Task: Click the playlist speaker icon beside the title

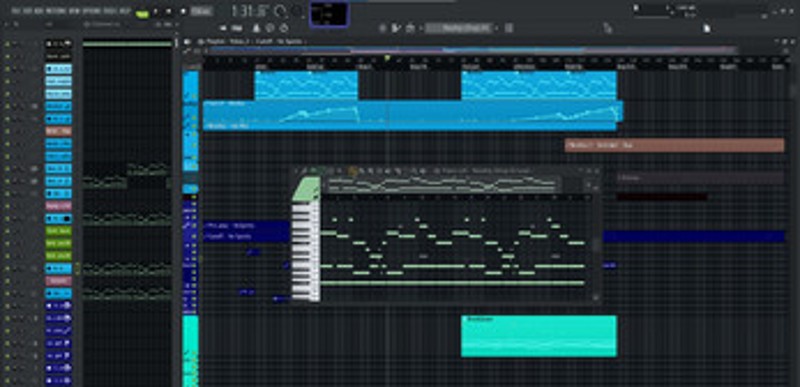Action: [x=187, y=42]
